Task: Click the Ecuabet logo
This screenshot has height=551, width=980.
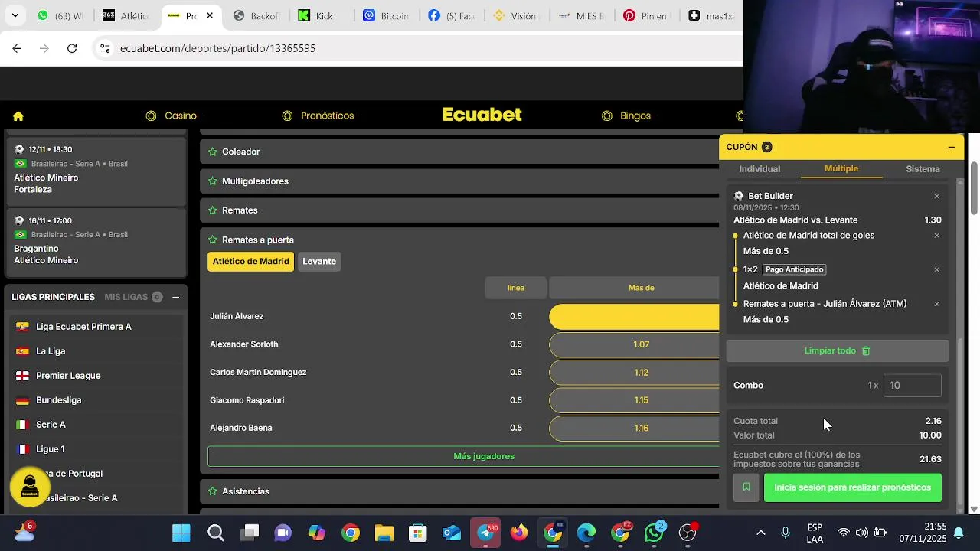Action: pyautogui.click(x=482, y=115)
